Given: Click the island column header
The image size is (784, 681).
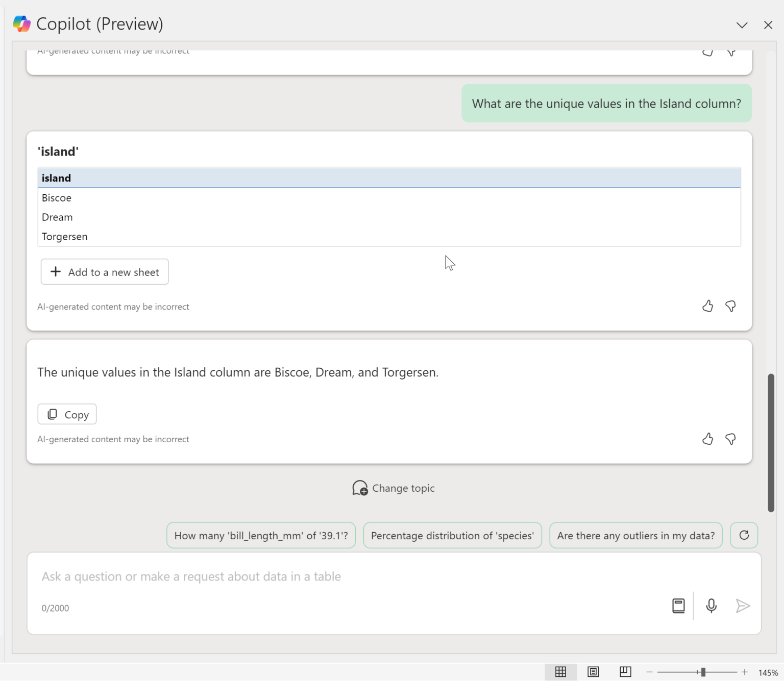Looking at the screenshot, I should click(389, 178).
